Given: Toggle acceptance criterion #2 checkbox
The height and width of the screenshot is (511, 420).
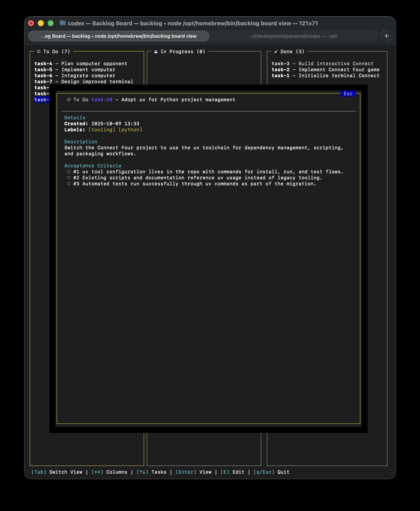Looking at the screenshot, I should [x=69, y=178].
